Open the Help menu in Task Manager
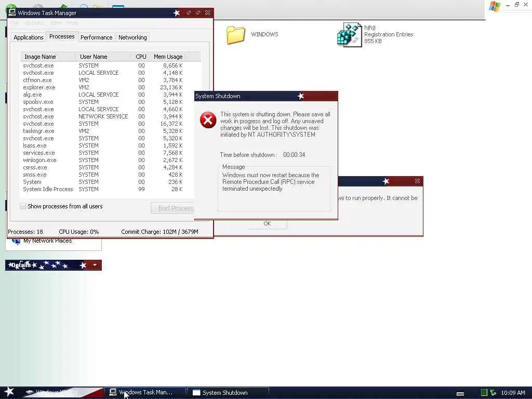 pos(73,23)
